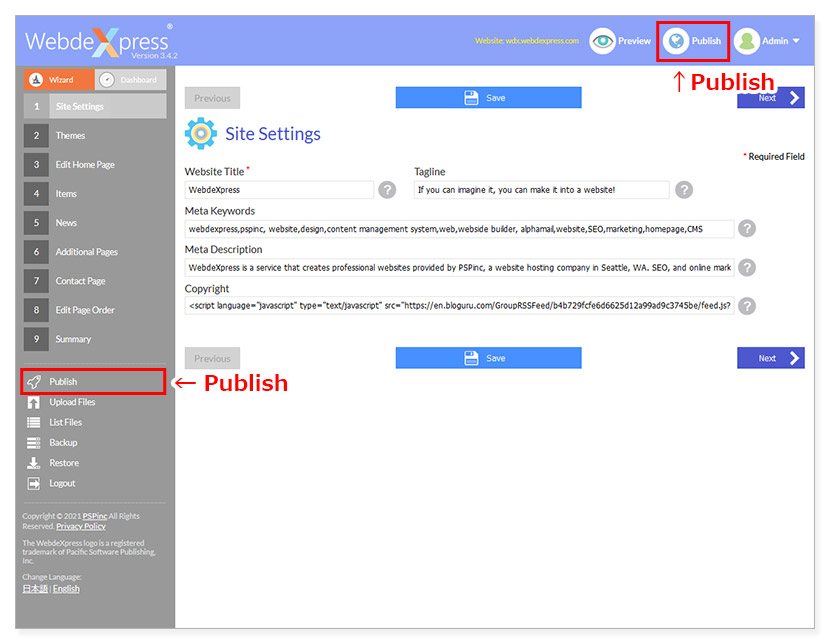Click the WebdeXpress logo
The width and height of the screenshot is (830, 644).
coord(101,42)
